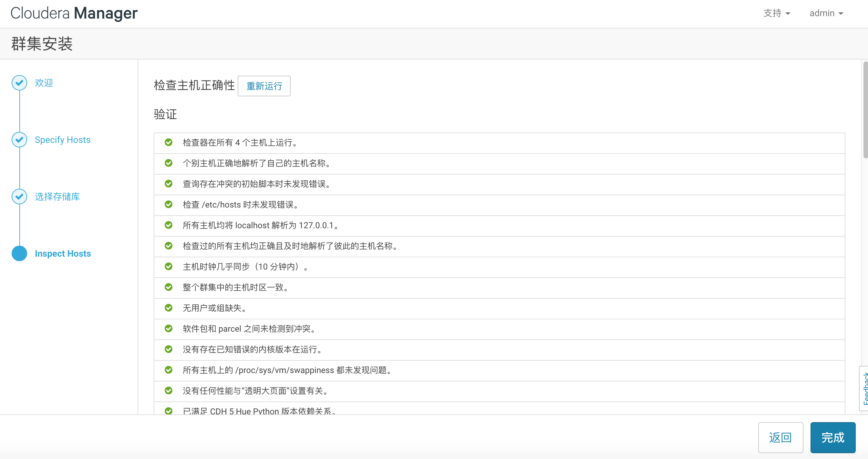Open the Feedback side tab
The height and width of the screenshot is (459, 868).
(x=864, y=388)
